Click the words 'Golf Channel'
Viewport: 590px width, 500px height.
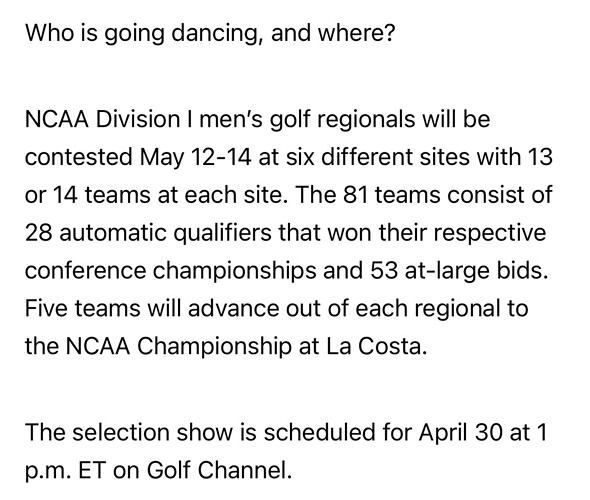pos(218,471)
